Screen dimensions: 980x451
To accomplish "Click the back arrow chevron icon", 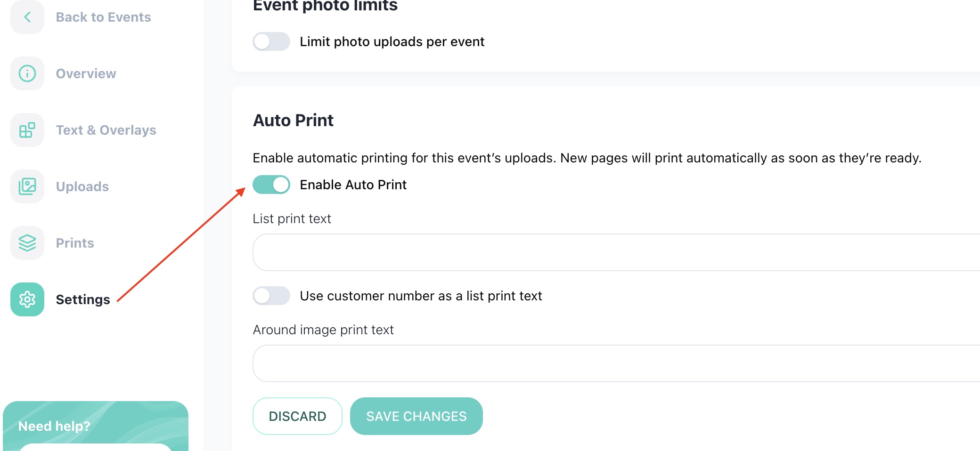I will pyautogui.click(x=27, y=17).
